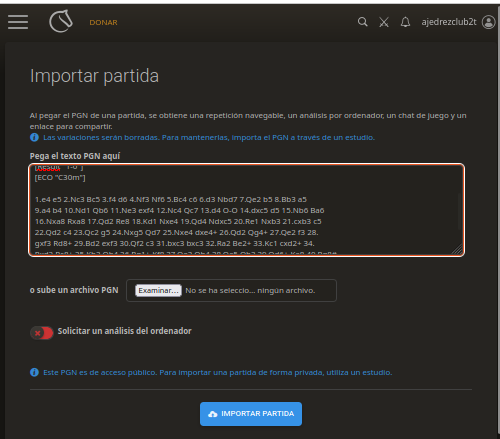Click 'No se ha seleccio... ningún archivo' field
This screenshot has height=439, width=500.
[x=250, y=291]
